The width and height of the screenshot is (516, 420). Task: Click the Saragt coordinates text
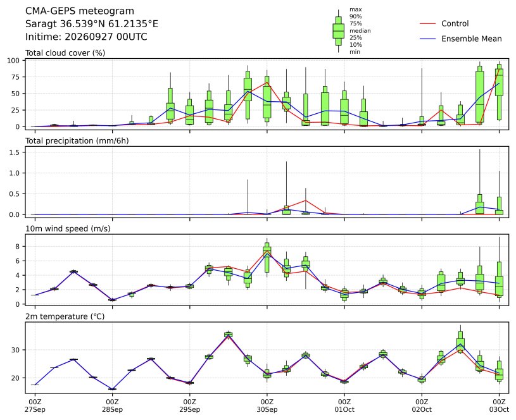(92, 24)
